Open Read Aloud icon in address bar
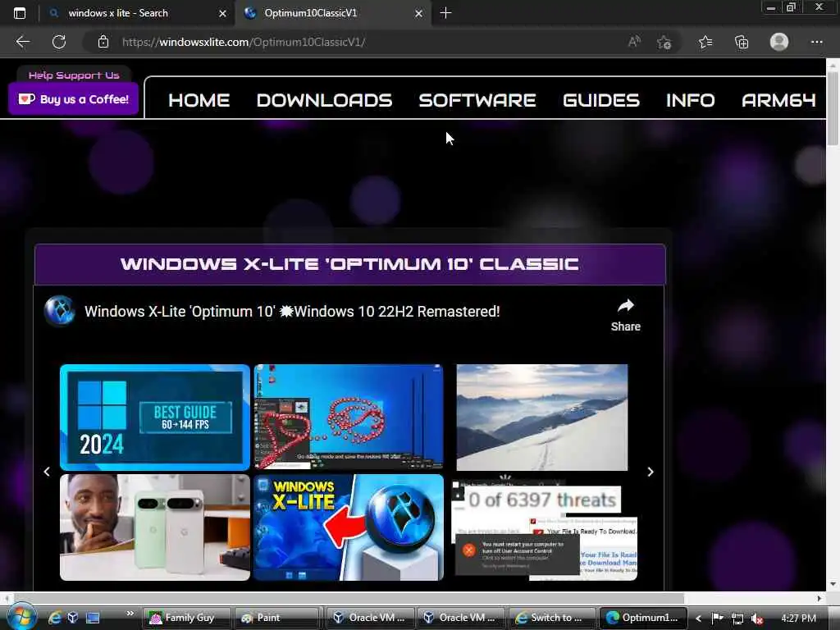 [x=634, y=42]
